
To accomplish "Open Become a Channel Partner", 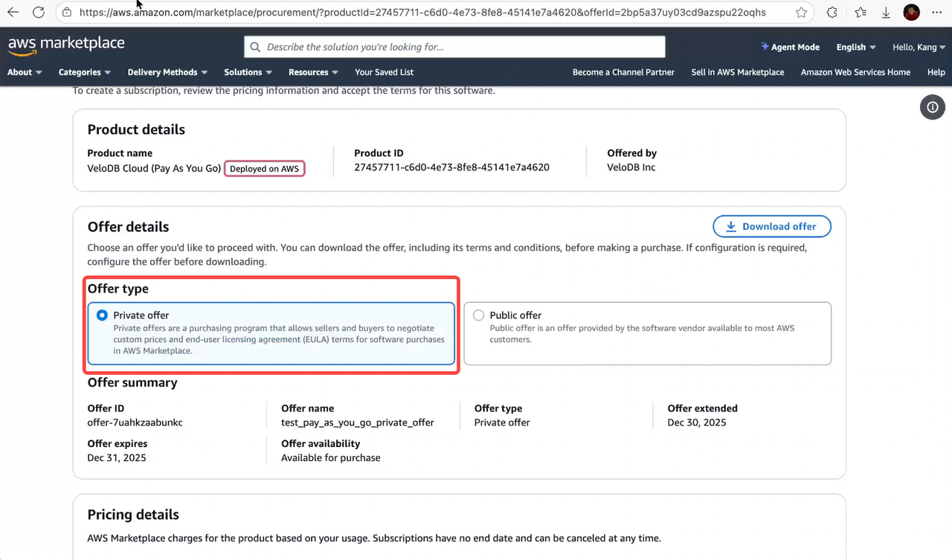I will point(623,72).
